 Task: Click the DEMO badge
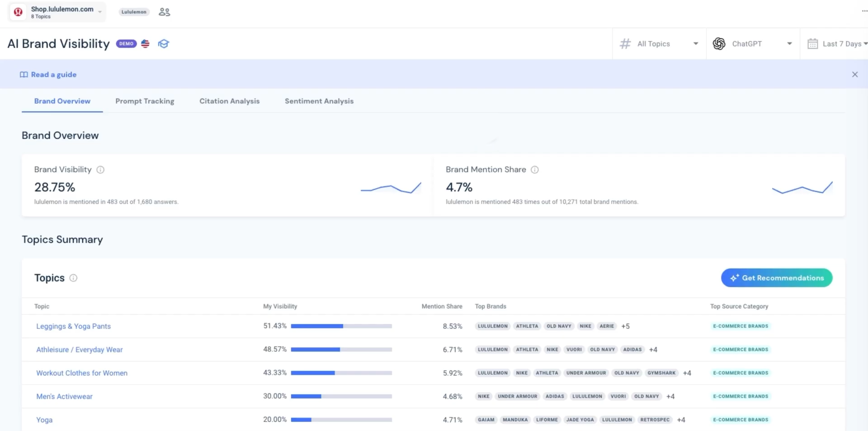click(126, 44)
